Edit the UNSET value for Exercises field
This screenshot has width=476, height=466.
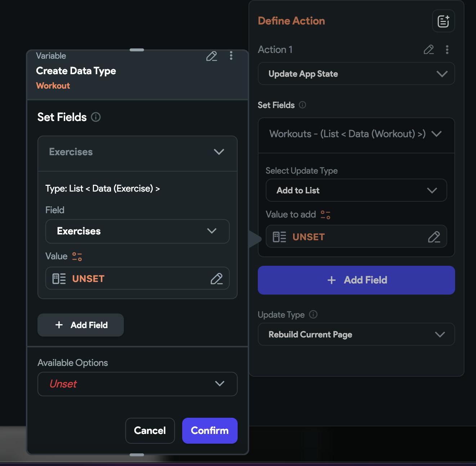216,279
